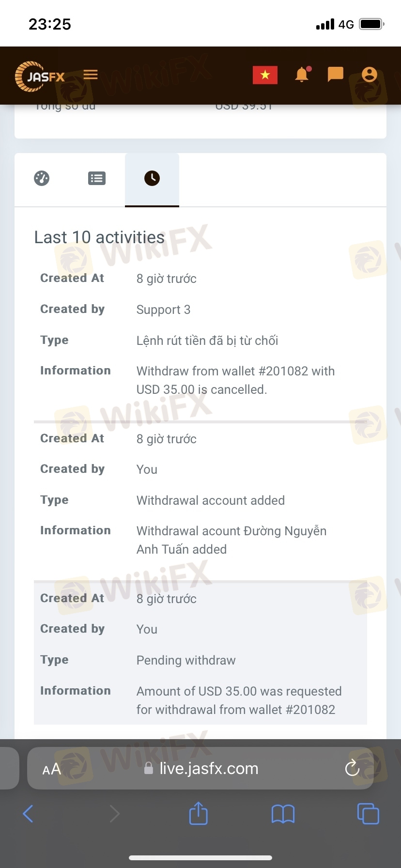This screenshot has height=868, width=401.
Task: Go forward in browser history
Action: click(x=114, y=814)
